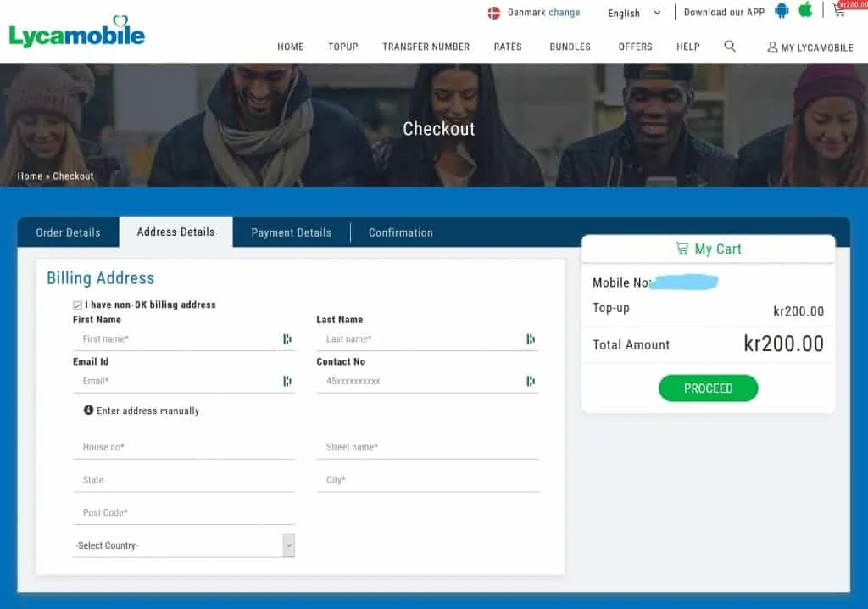This screenshot has height=609, width=868.
Task: Click the info icon beside Enter address manually
Action: pyautogui.click(x=88, y=411)
